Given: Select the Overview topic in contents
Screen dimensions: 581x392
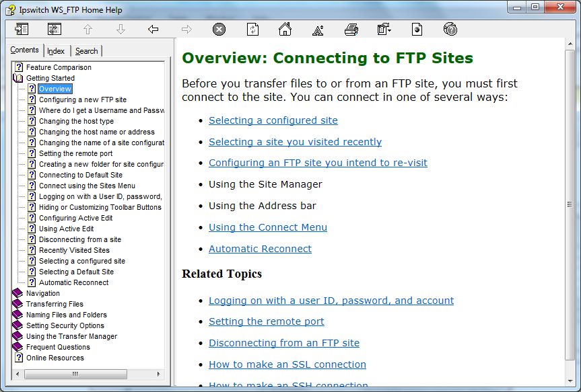Looking at the screenshot, I should (55, 89).
